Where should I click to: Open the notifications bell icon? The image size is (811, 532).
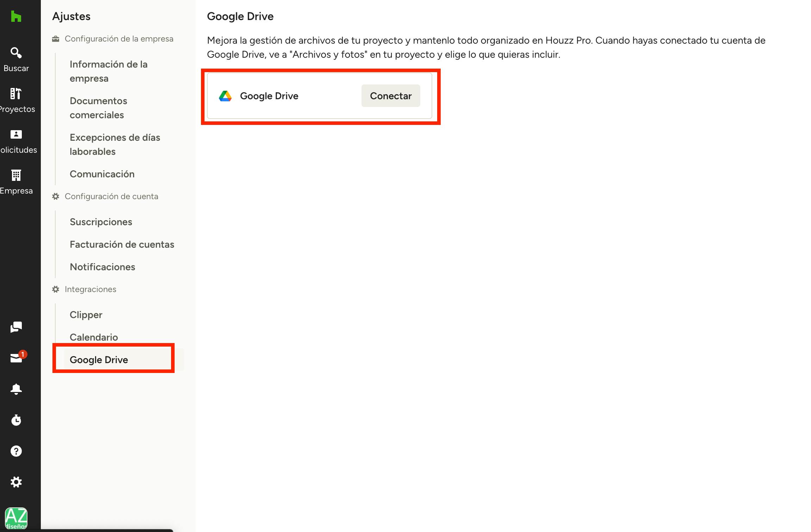tap(16, 389)
